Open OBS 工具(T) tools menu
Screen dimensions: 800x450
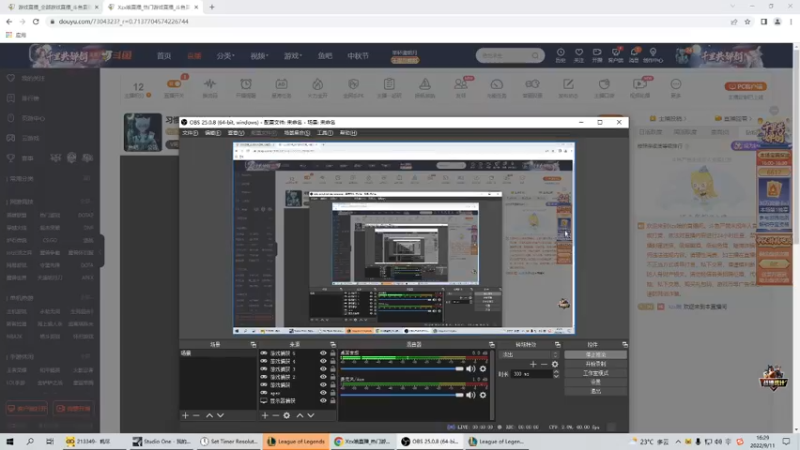click(x=325, y=133)
